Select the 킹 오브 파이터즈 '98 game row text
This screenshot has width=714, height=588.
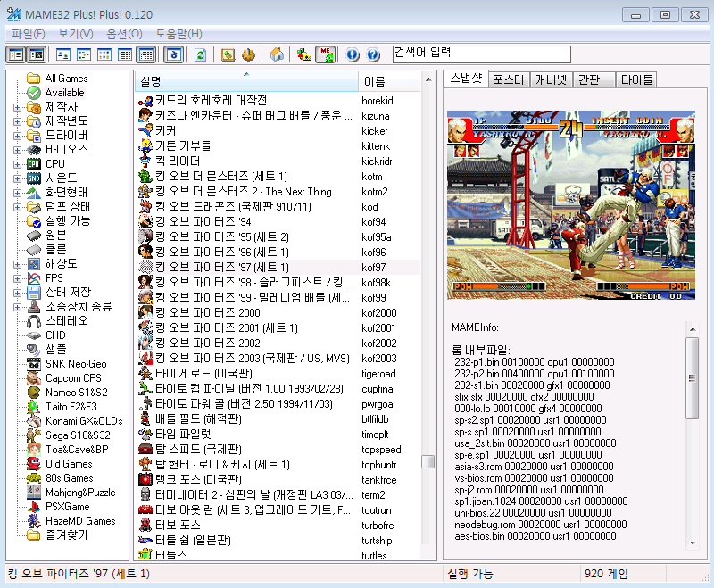(x=254, y=283)
